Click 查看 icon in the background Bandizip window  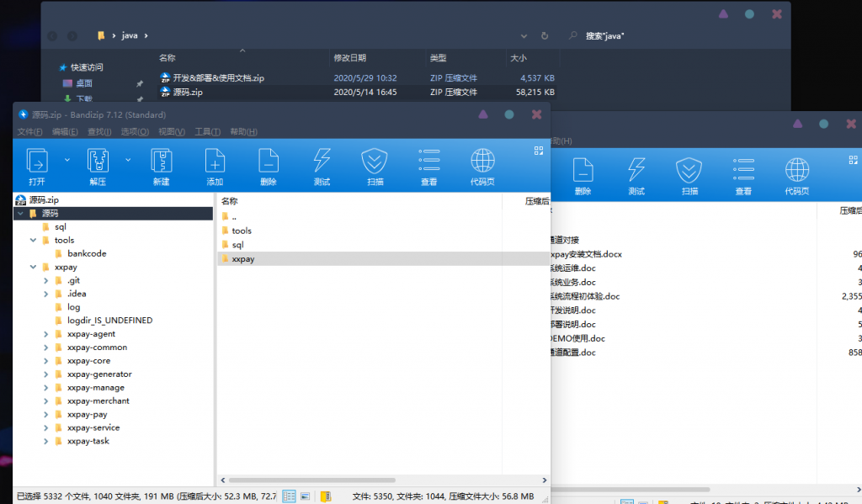(743, 170)
